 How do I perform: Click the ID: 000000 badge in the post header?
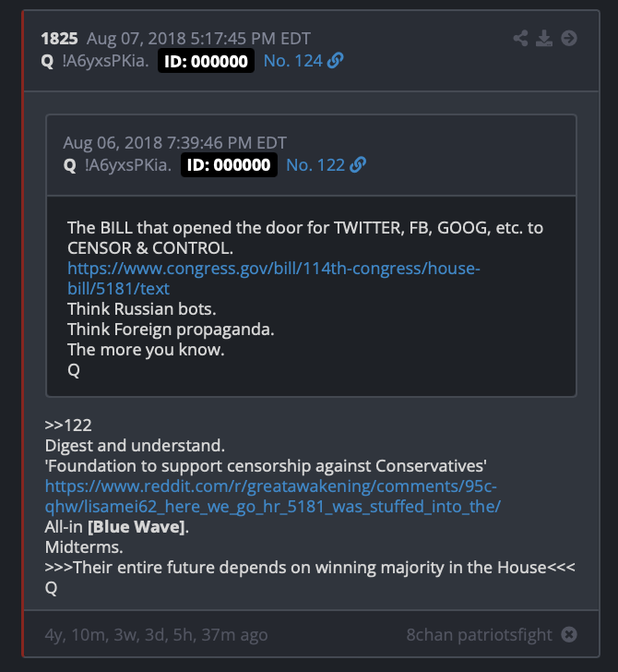pyautogui.click(x=206, y=61)
